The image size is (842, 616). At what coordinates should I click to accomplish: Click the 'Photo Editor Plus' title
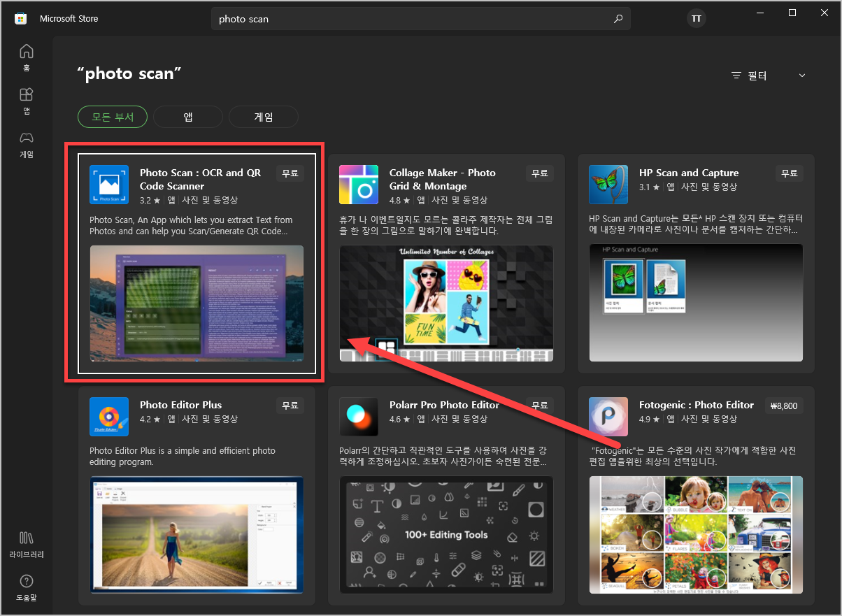coord(180,405)
